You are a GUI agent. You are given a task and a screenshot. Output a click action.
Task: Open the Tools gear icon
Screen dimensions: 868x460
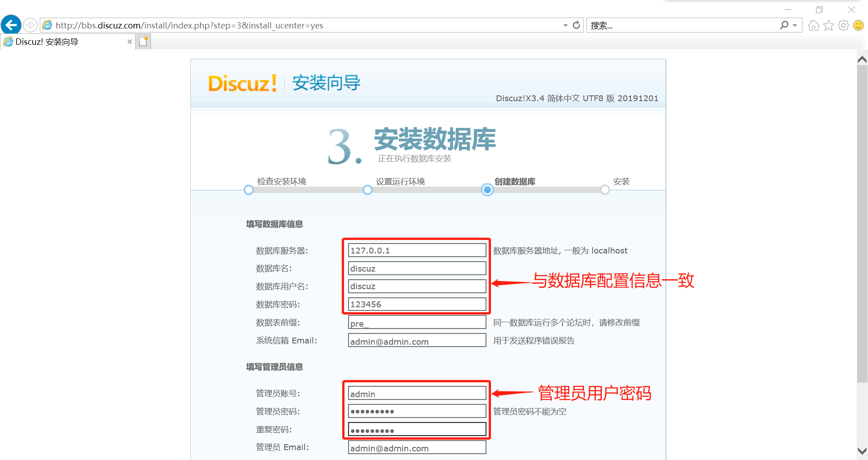coord(844,25)
